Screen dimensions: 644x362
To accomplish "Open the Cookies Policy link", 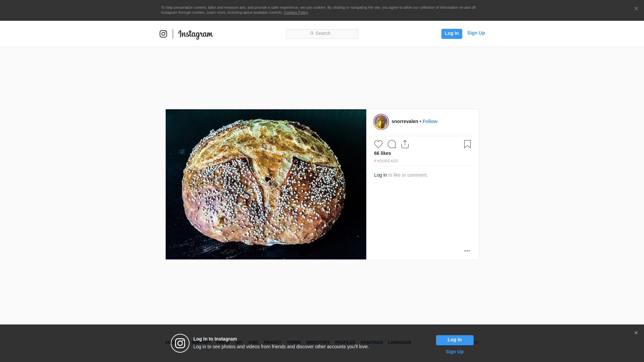I will coord(296,12).
